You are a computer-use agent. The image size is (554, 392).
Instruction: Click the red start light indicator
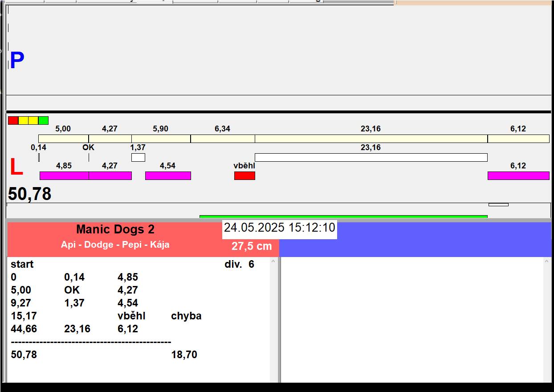(x=13, y=120)
